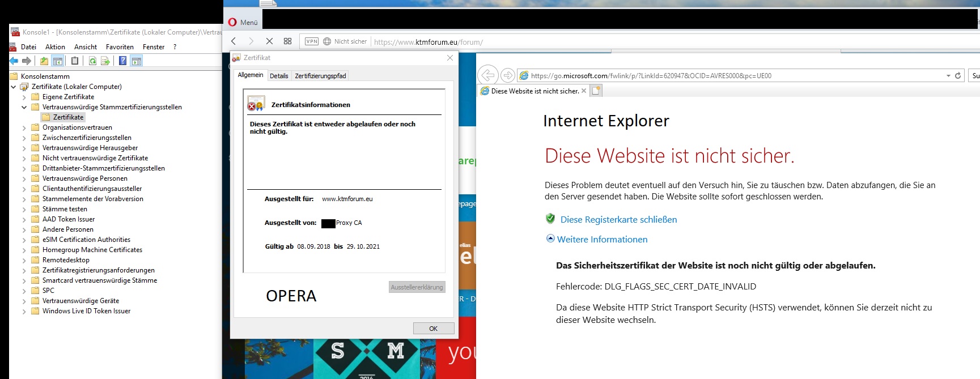Expand the SPC folder

pyautogui.click(x=24, y=291)
